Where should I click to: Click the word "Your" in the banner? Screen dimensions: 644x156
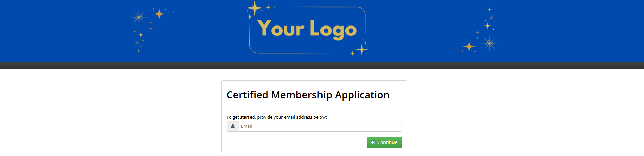[x=281, y=28]
